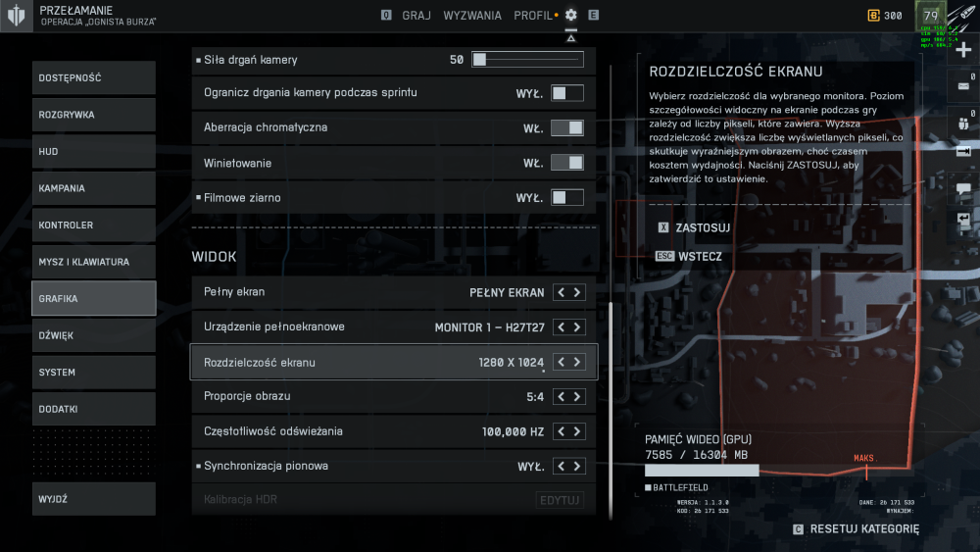Click the rocket icon next to rank badge
The width and height of the screenshot is (980, 552).
pyautogui.click(x=962, y=16)
